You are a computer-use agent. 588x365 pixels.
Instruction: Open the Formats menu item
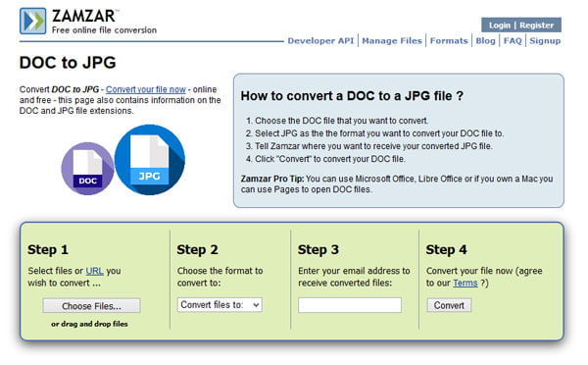point(449,40)
